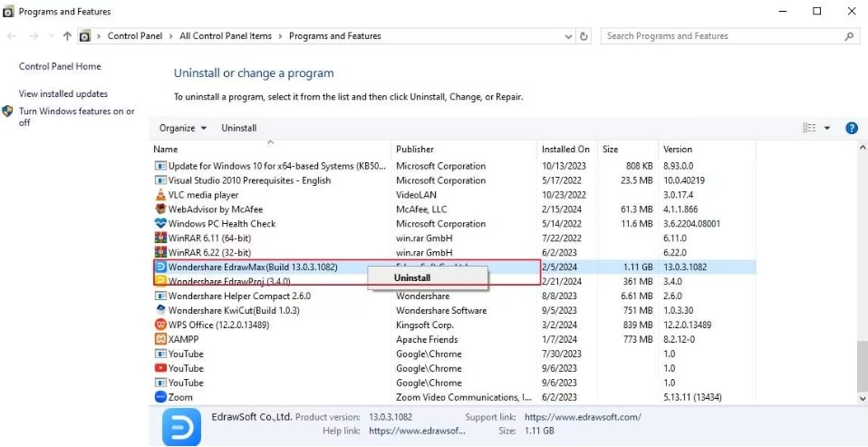This screenshot has height=447, width=868.
Task: Click the list scrollbar up arrow
Action: pos(862,148)
